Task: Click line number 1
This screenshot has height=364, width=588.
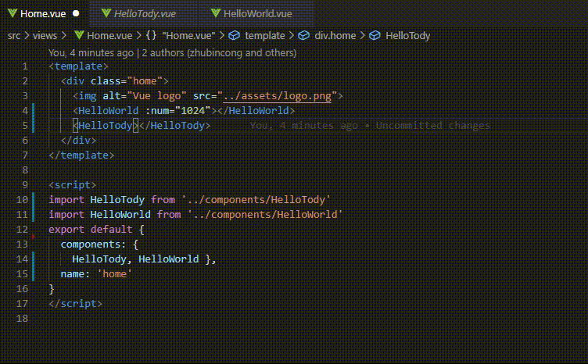Action: 25,66
